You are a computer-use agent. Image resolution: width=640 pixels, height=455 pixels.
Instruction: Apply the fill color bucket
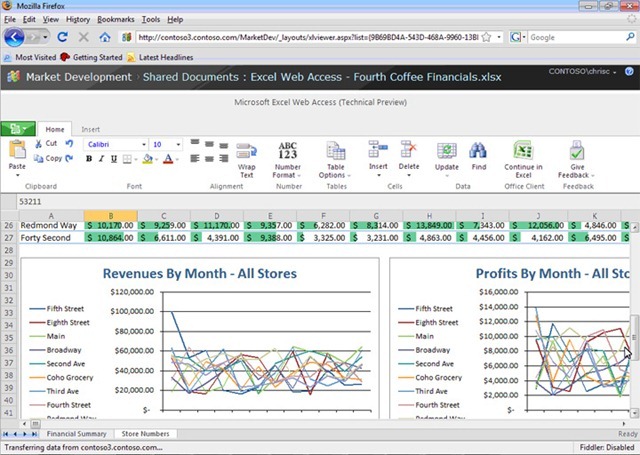[147, 159]
